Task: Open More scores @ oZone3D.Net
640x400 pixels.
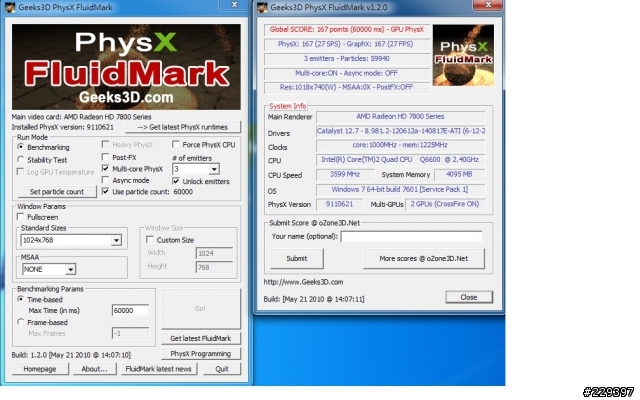Action: pyautogui.click(x=424, y=258)
